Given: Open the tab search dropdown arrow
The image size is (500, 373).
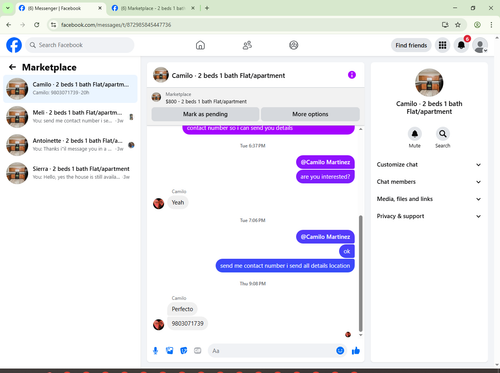Looking at the screenshot, I should click(8, 8).
